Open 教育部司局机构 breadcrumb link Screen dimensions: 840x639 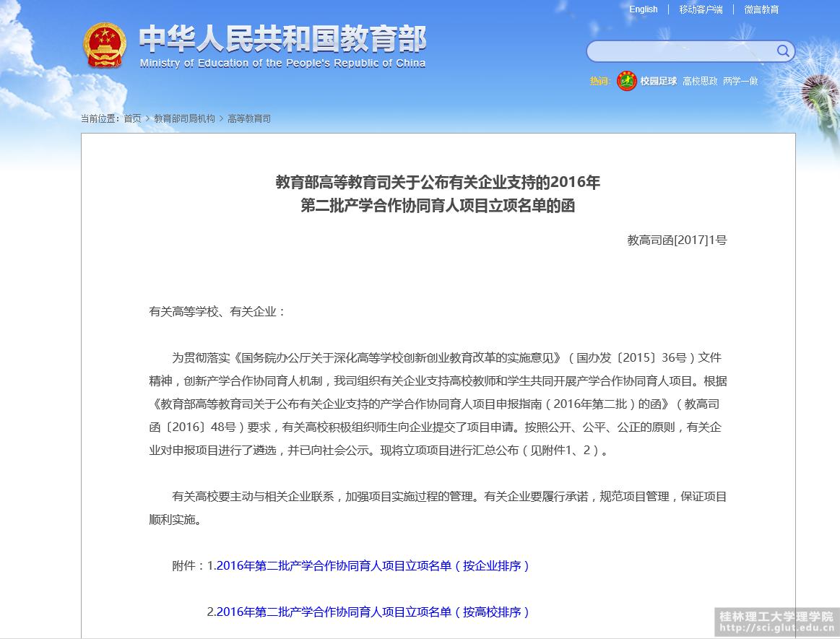184,118
